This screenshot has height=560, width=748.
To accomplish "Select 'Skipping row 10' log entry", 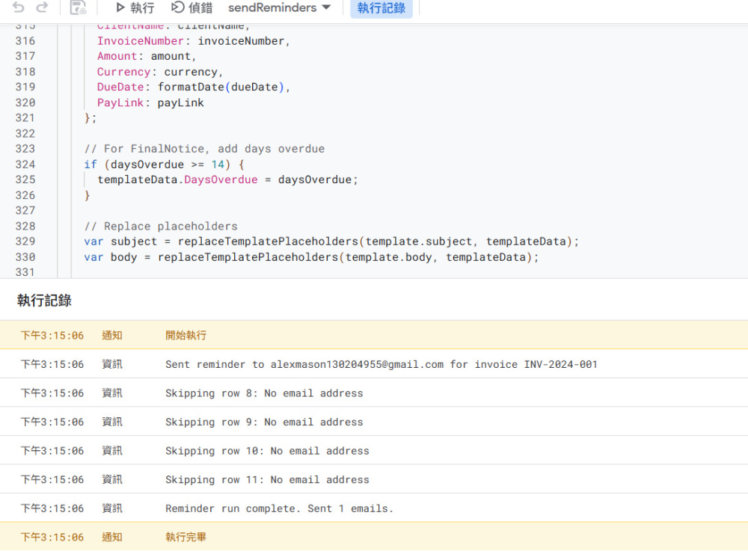I will pos(374,450).
